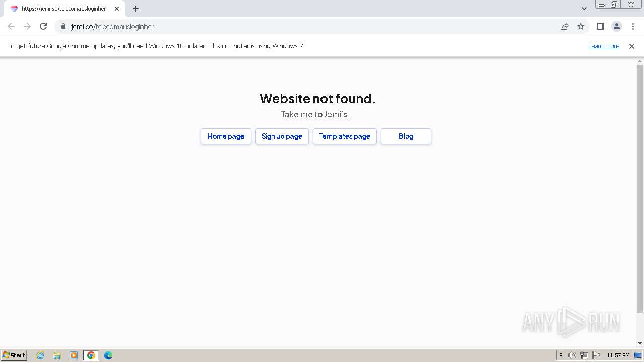The image size is (644, 362).
Task: Restore down the Chrome window
Action: (614, 5)
